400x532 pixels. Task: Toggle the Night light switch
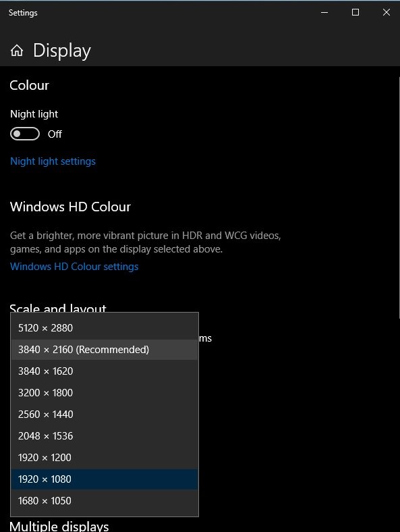pyautogui.click(x=25, y=134)
